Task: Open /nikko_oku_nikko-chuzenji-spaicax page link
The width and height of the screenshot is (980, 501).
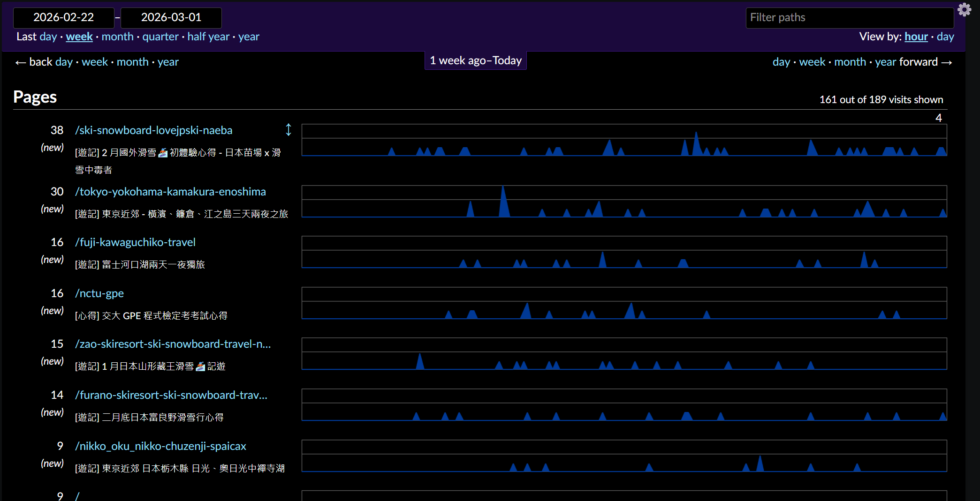Action: pyautogui.click(x=160, y=446)
